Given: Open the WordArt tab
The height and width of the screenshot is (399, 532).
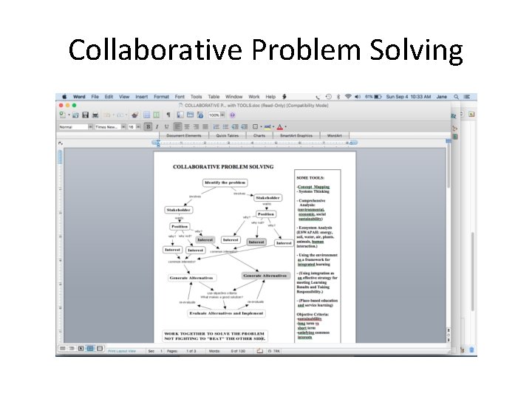Looking at the screenshot, I should point(335,135).
